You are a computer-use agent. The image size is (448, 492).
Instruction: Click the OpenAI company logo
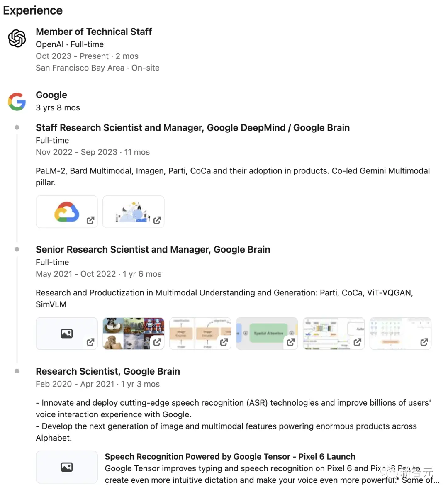17,39
